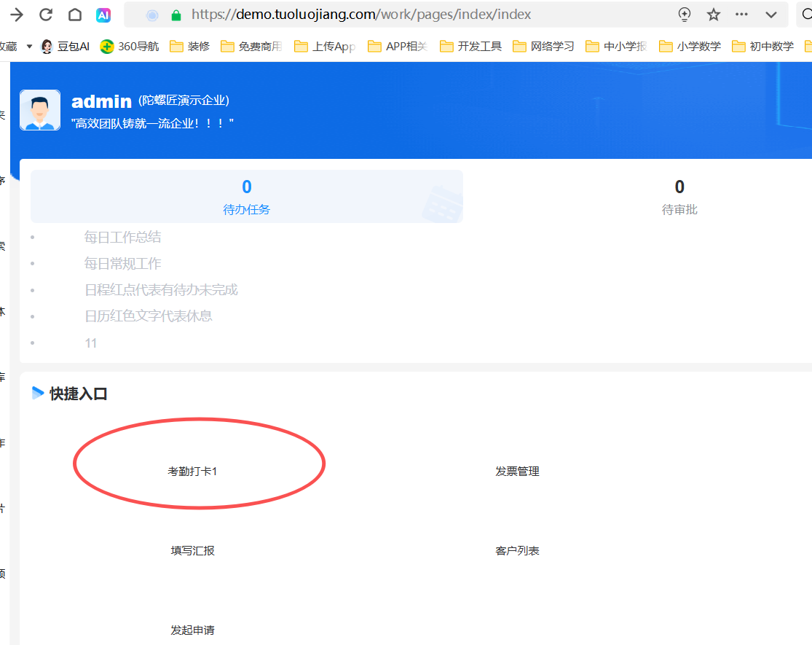
Task: Switch to the 待审批 tab
Action: tap(679, 197)
